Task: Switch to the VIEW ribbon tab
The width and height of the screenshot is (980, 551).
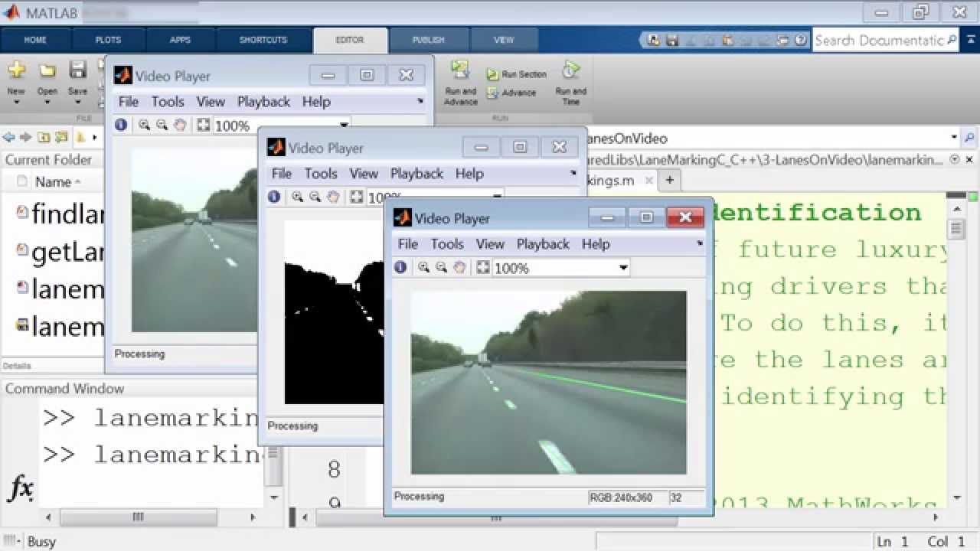Action: tap(504, 40)
